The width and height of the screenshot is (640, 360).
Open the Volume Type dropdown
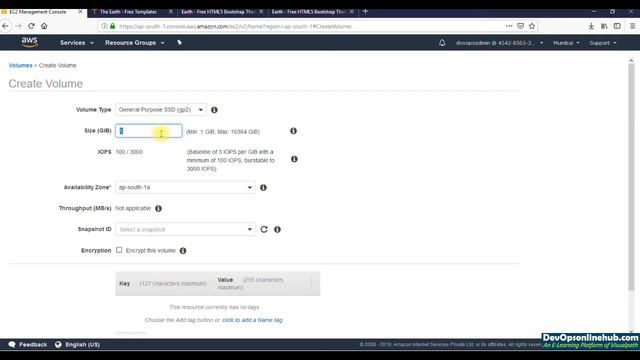click(x=161, y=110)
